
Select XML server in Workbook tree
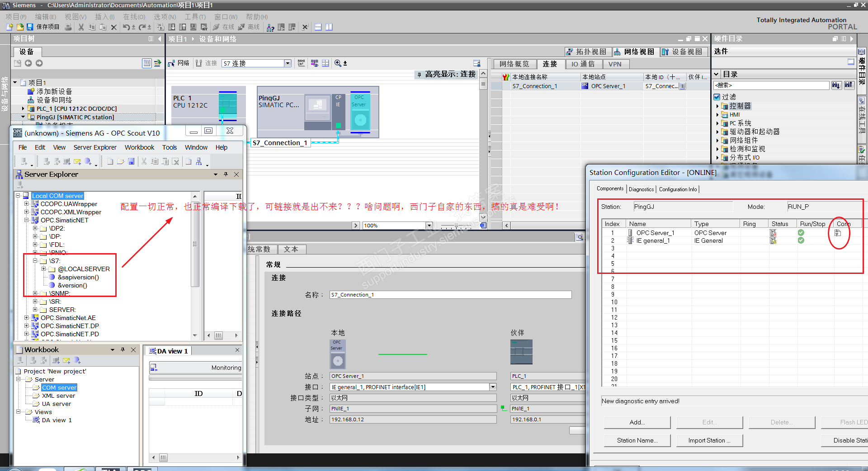click(58, 396)
